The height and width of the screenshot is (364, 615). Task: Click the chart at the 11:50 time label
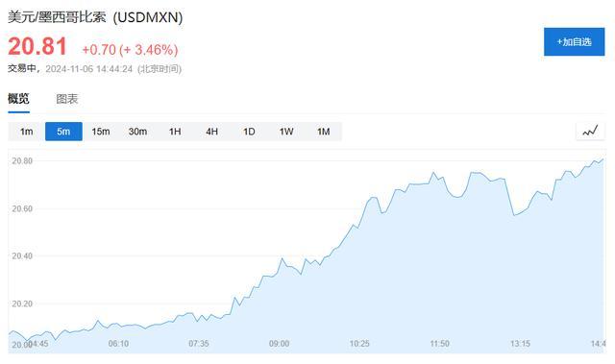click(440, 344)
